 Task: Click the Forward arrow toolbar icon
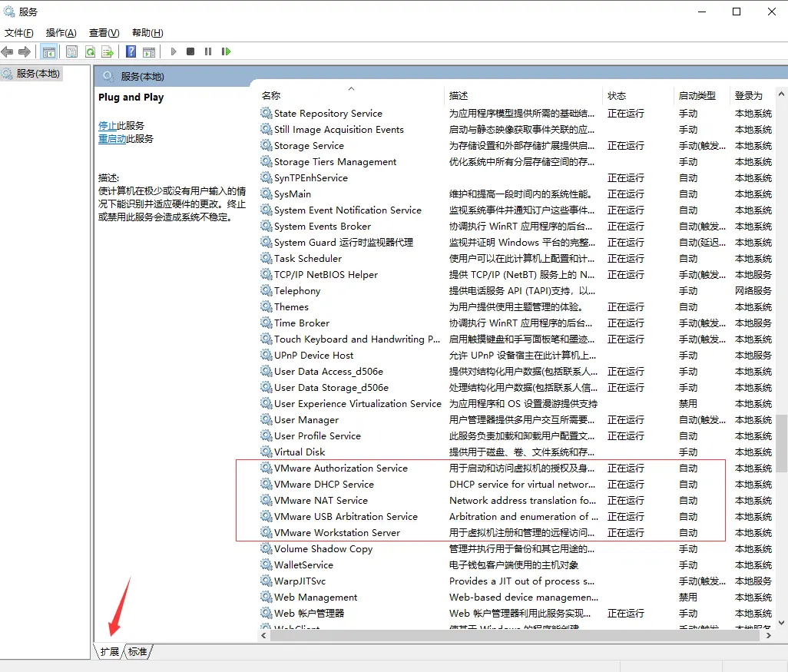pyautogui.click(x=24, y=51)
